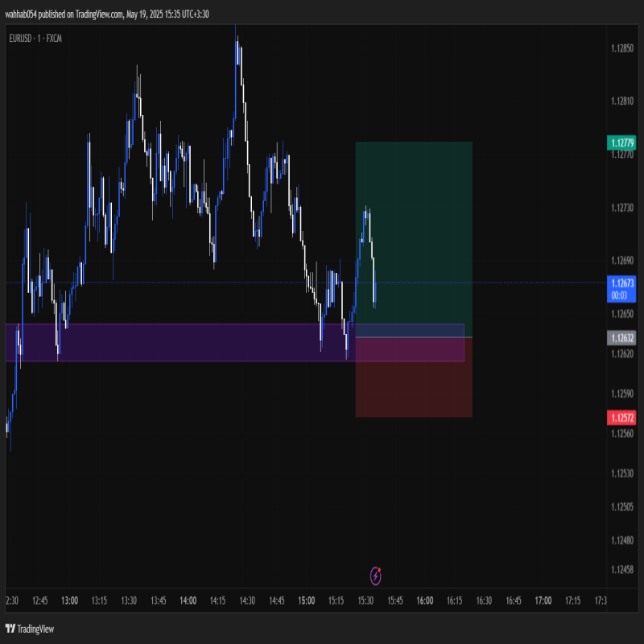Select the green profit target zone
The image size is (644, 644).
[414, 239]
